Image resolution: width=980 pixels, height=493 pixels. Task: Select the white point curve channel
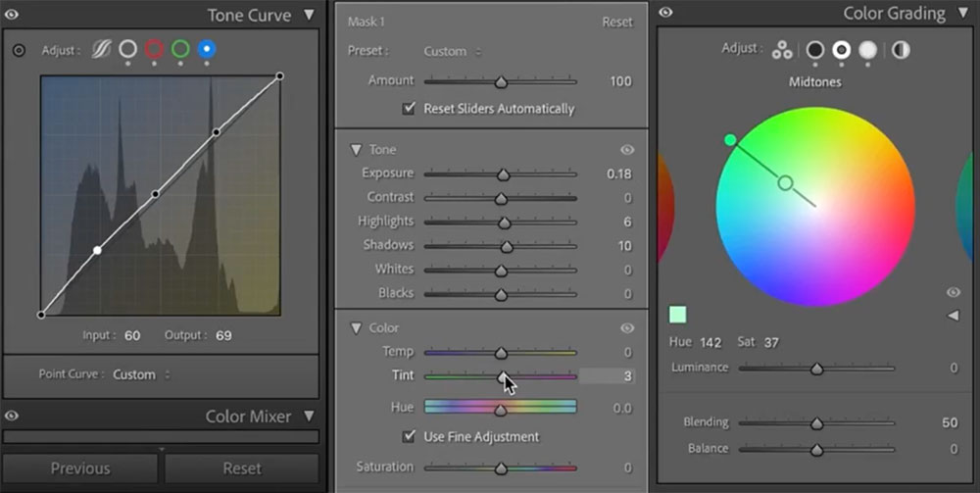[x=127, y=49]
